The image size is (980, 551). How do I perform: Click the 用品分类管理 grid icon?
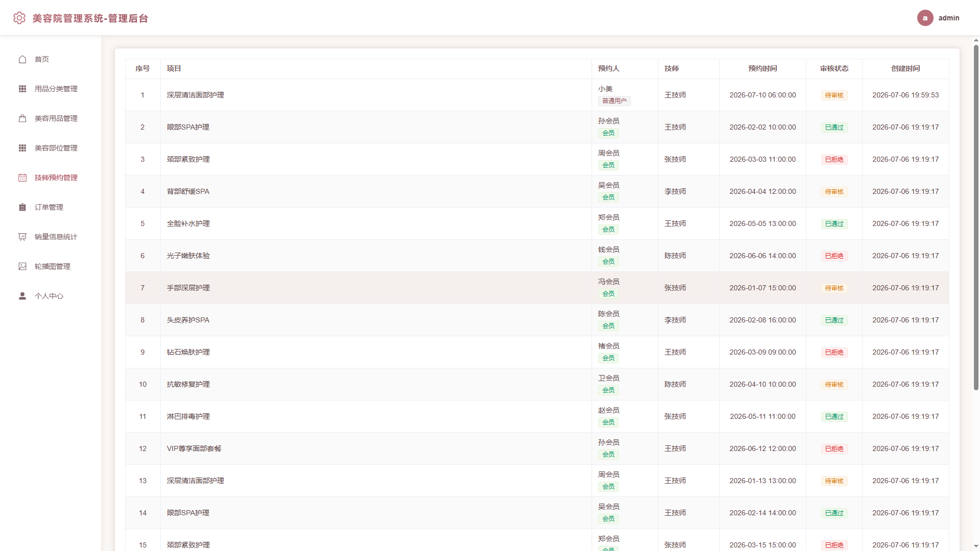(22, 89)
